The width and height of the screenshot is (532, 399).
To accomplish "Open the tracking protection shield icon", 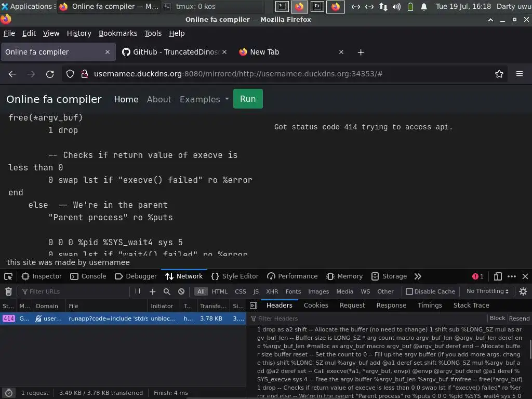I will 70,74.
